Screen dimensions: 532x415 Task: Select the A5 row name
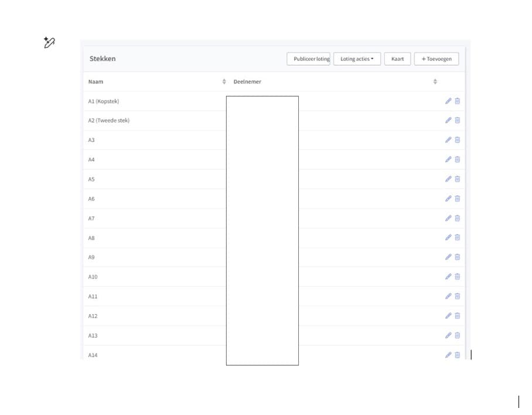91,179
